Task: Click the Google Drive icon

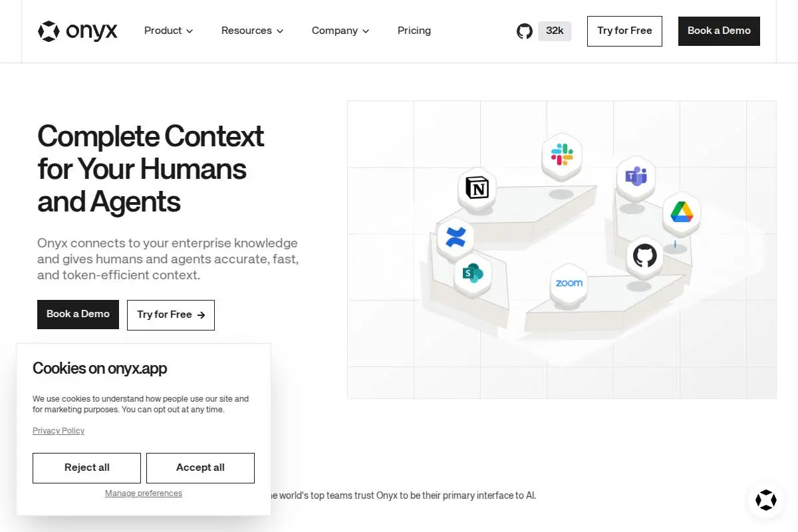Action: (682, 211)
